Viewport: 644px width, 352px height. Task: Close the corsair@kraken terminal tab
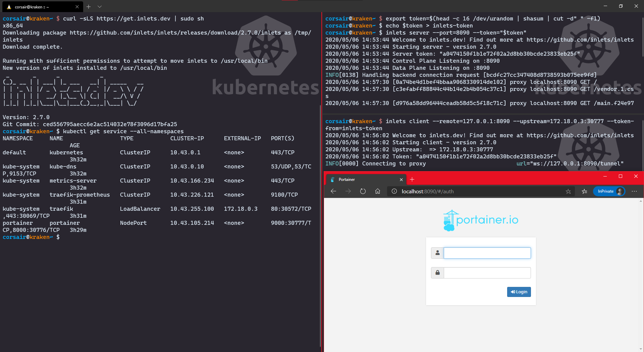[x=77, y=7]
